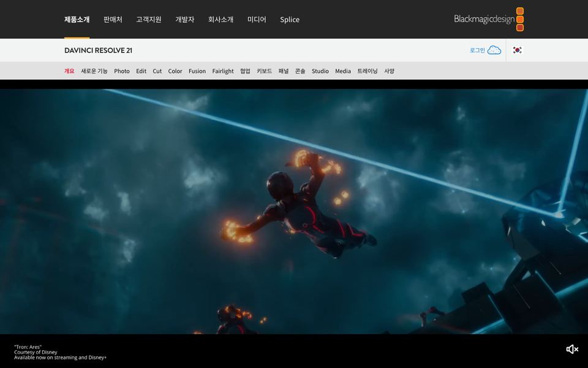The width and height of the screenshot is (588, 368).
Task: Switch to the Fusion tab
Action: [197, 71]
